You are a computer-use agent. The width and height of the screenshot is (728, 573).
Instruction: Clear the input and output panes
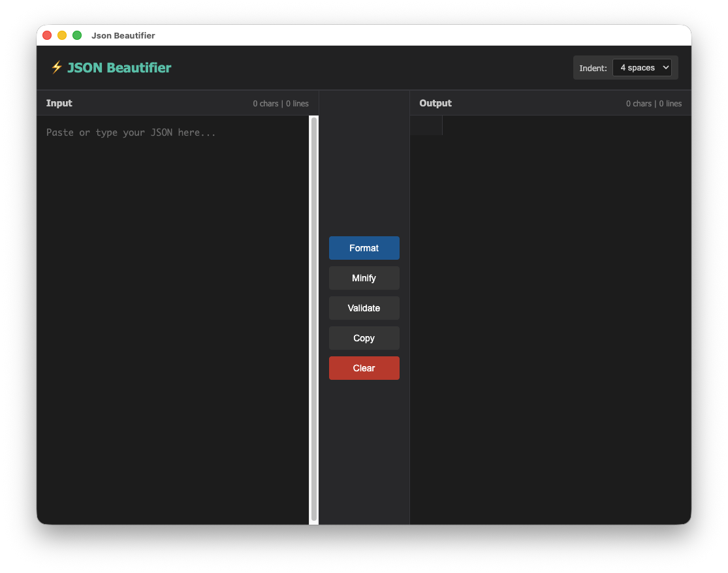(x=364, y=368)
